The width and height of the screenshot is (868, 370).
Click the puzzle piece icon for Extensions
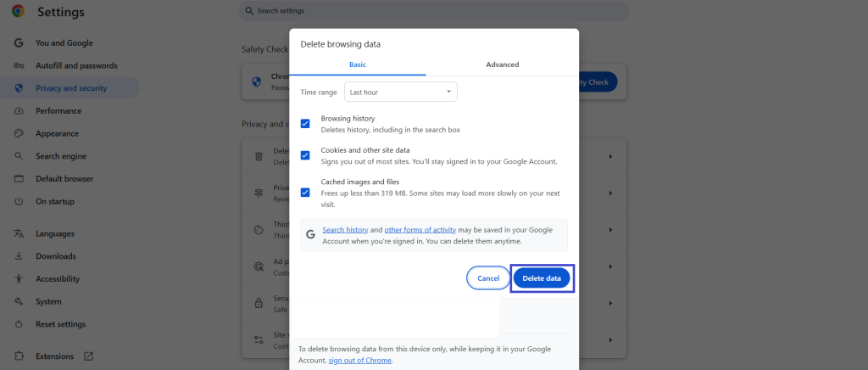(19, 356)
